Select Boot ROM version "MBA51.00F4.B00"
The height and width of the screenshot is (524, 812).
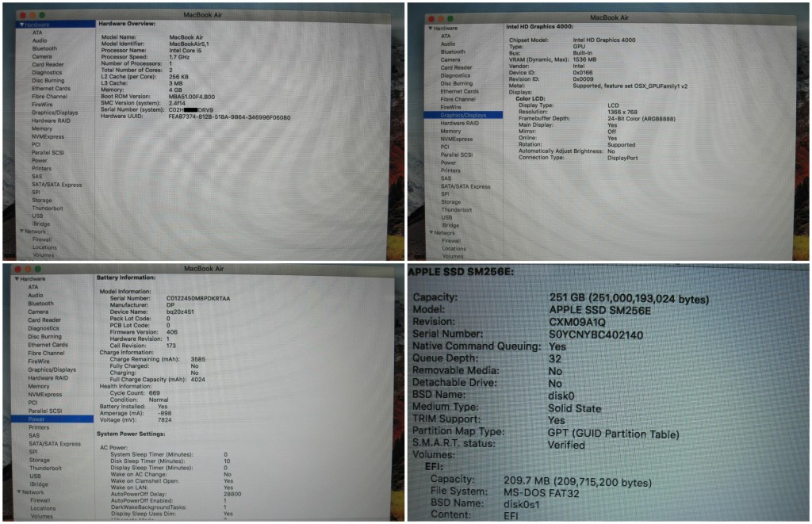coord(192,97)
